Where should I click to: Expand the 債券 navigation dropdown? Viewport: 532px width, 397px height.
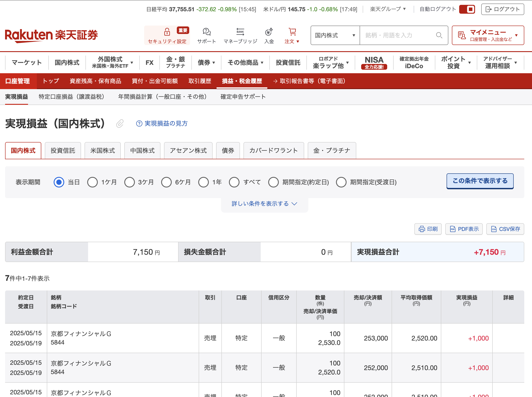point(206,62)
